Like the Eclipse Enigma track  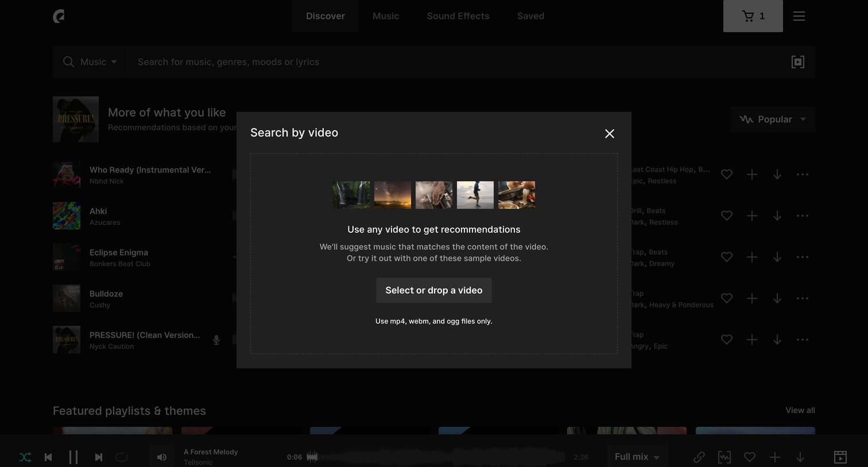(727, 257)
